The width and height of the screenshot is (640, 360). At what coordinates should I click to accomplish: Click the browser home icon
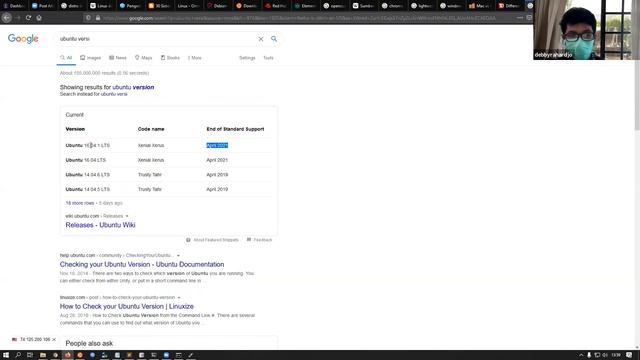(x=39, y=18)
